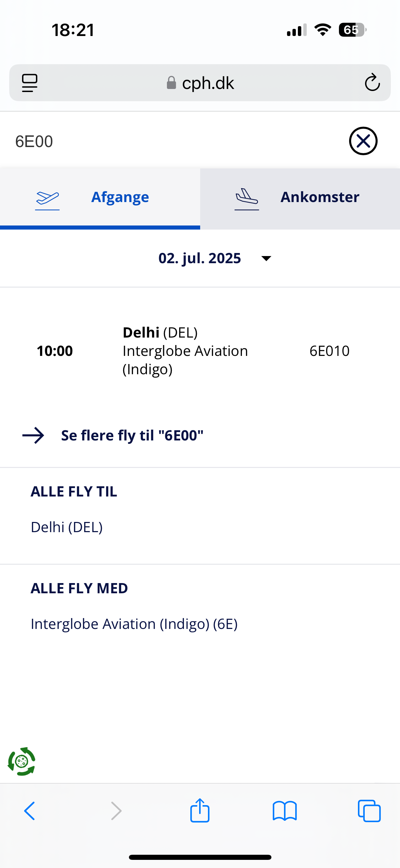Go back in Safari
400x868 pixels.
tap(30, 811)
